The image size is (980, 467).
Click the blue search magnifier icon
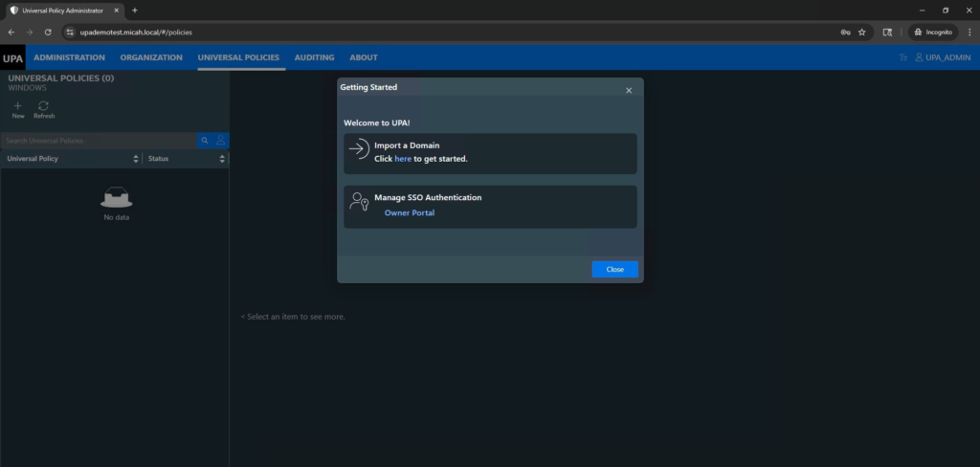tap(205, 141)
